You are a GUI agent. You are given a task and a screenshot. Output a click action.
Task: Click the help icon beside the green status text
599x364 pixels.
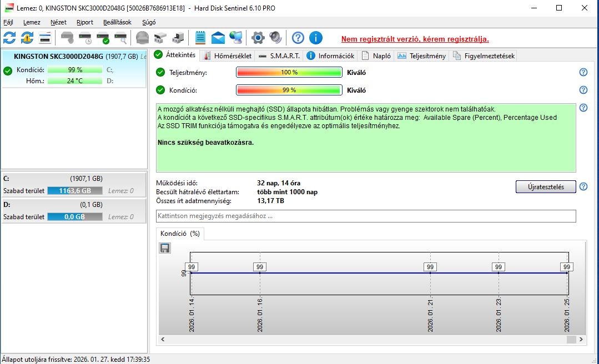583,108
